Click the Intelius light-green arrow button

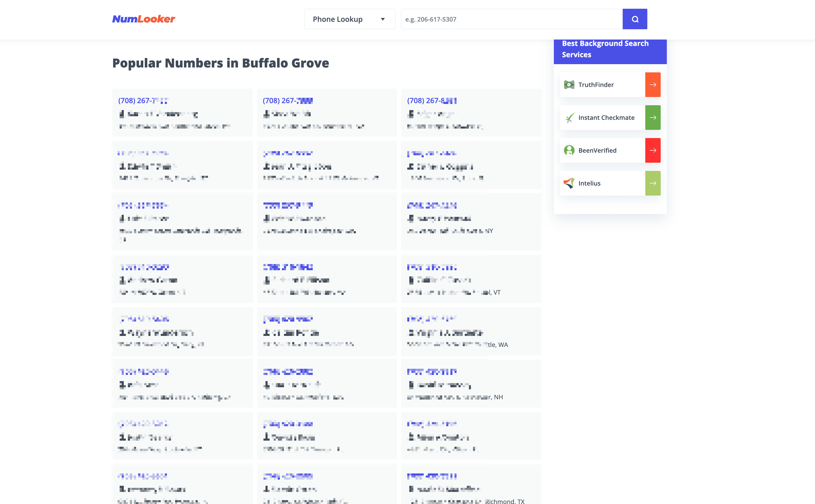pos(653,183)
